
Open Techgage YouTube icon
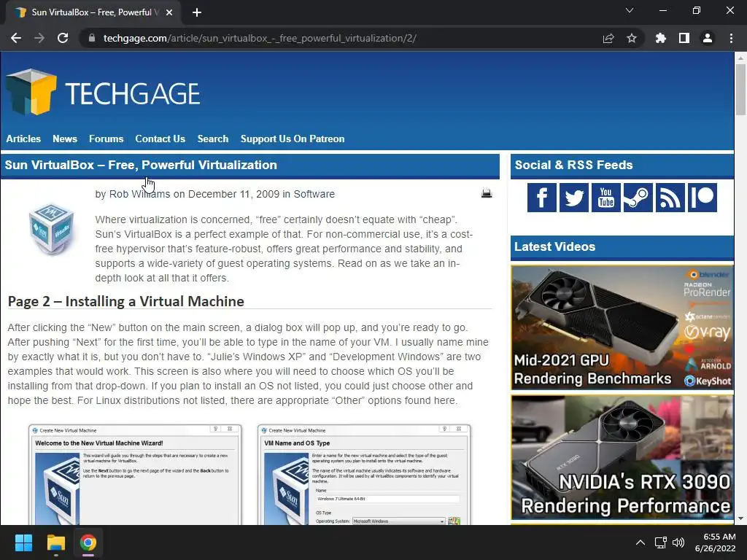tap(606, 198)
